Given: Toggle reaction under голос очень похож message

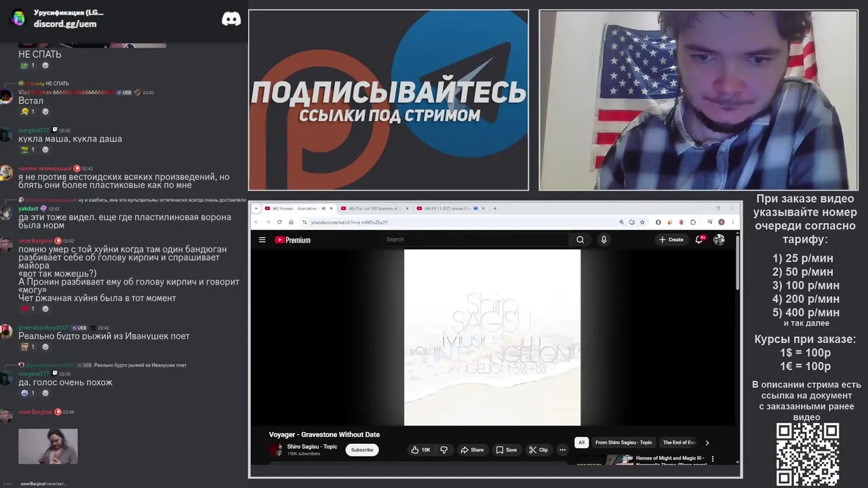Looking at the screenshot, I should (28, 393).
